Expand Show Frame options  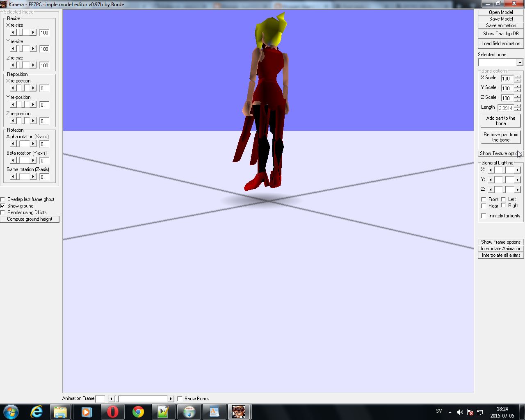click(501, 242)
